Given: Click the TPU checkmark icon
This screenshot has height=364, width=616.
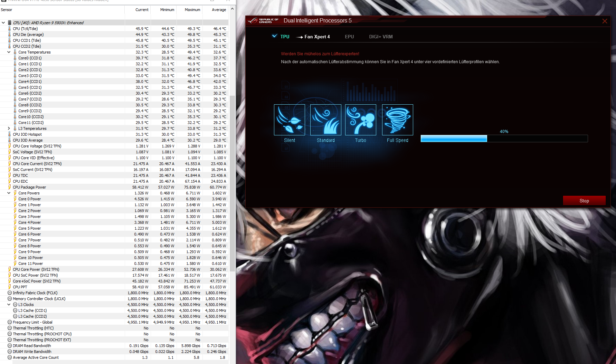Looking at the screenshot, I should pyautogui.click(x=275, y=36).
